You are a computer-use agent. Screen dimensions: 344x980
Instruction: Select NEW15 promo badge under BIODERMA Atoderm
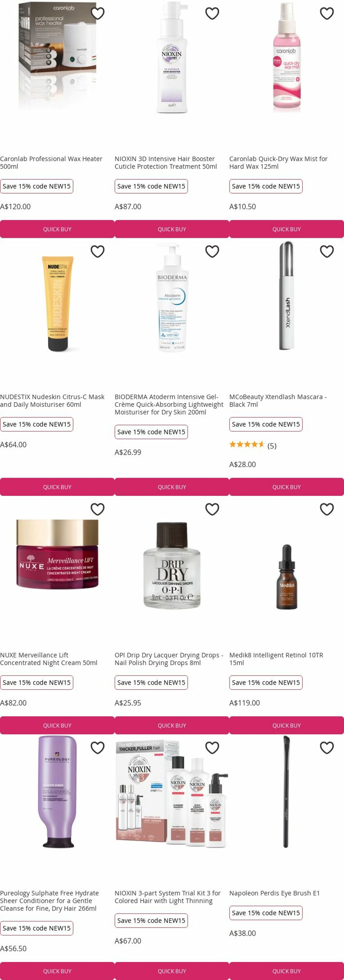click(151, 432)
